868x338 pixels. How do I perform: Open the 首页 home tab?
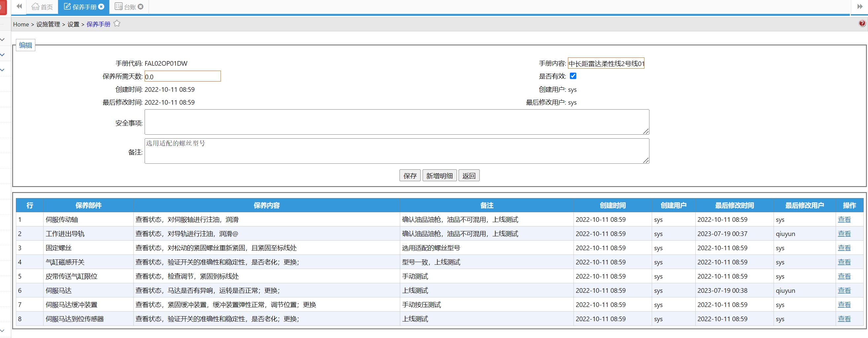pyautogui.click(x=42, y=7)
